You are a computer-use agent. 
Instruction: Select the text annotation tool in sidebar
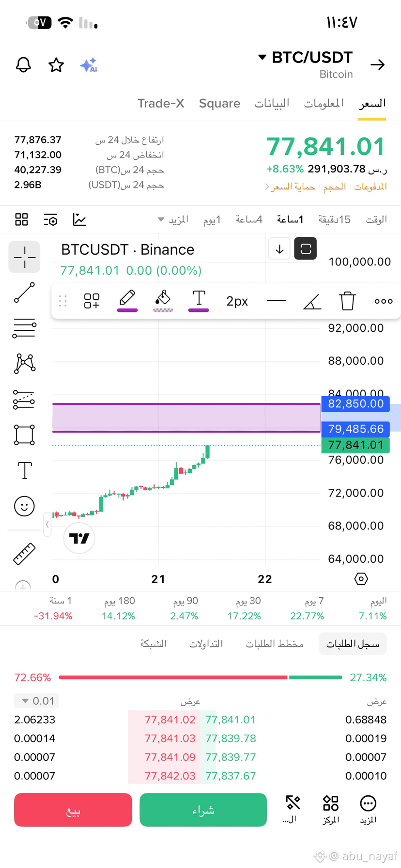[25, 470]
